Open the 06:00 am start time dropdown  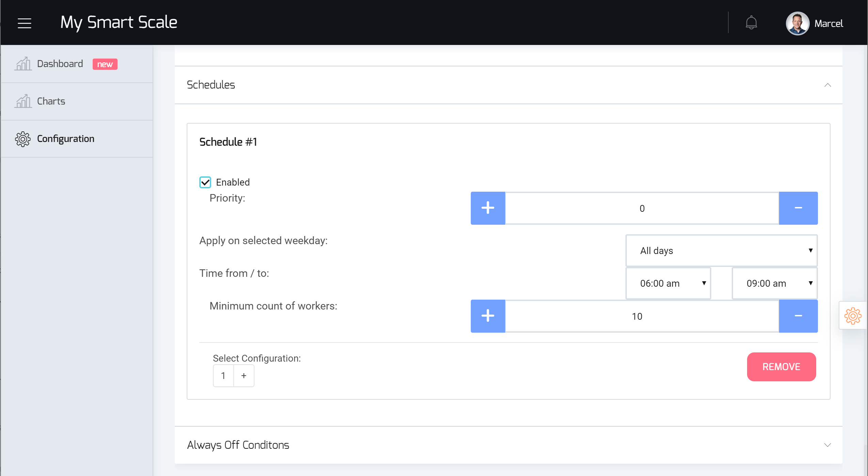point(668,283)
